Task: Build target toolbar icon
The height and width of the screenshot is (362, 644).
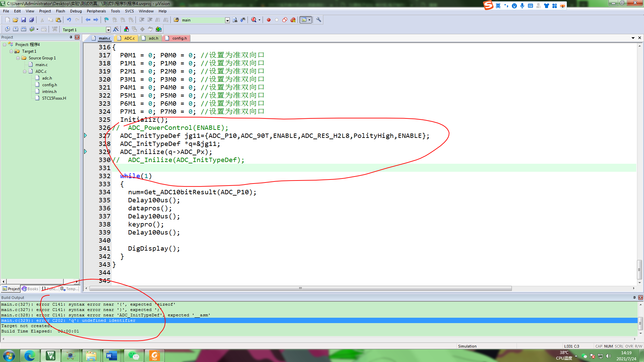Action: click(x=15, y=30)
